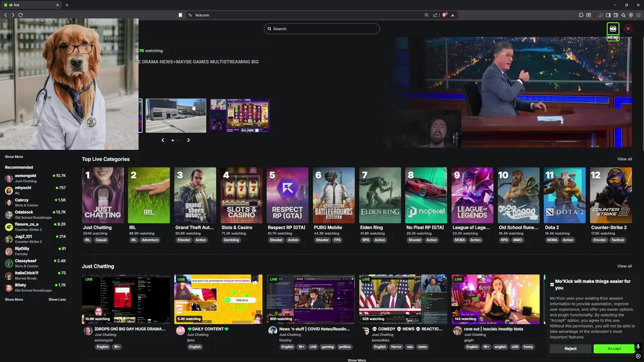Viewport: 644px width, 362px height.
Task: Open Destiny's COVID Notes stream thumbnail
Action: pyautogui.click(x=310, y=299)
